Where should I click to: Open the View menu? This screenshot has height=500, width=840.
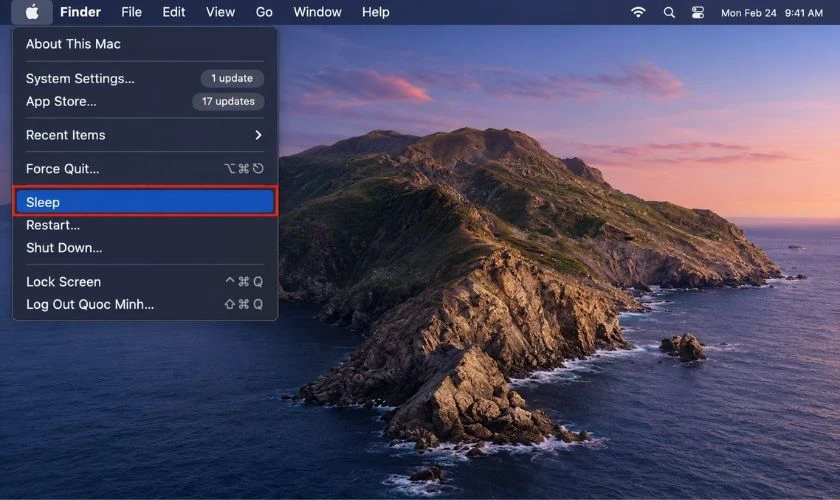(x=220, y=12)
